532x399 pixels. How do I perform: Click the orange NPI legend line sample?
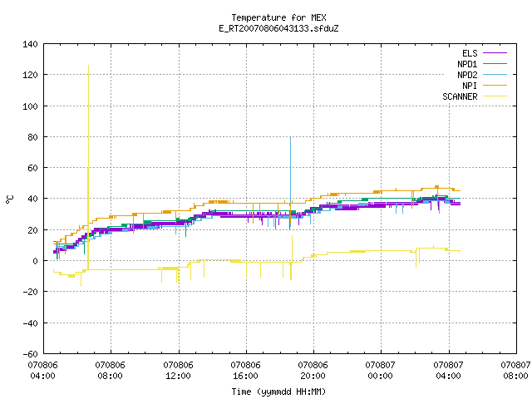(x=495, y=86)
